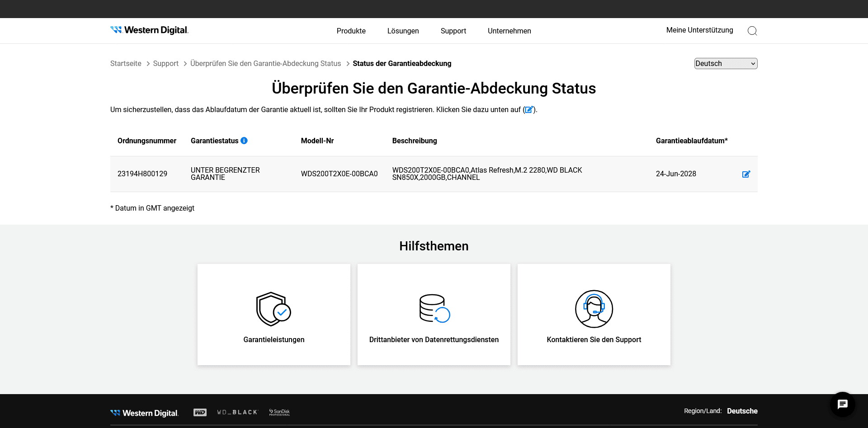Go to Meine Unterstützung
The height and width of the screenshot is (428, 868).
click(699, 30)
